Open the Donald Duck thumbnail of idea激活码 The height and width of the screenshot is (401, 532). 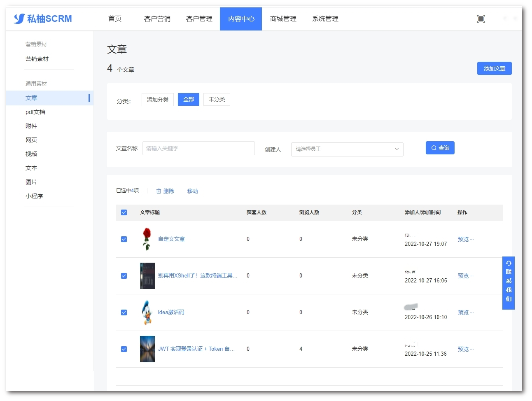(147, 312)
